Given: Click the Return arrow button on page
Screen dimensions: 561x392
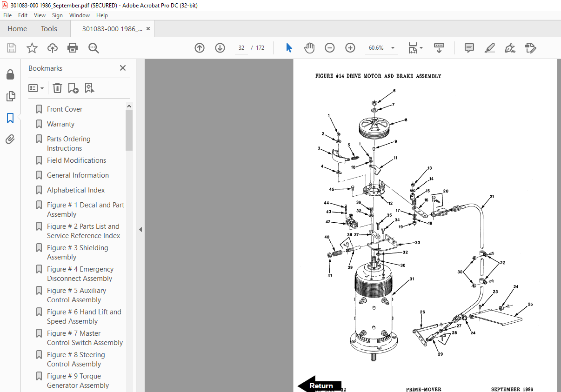Looking at the screenshot, I should pos(319,385).
